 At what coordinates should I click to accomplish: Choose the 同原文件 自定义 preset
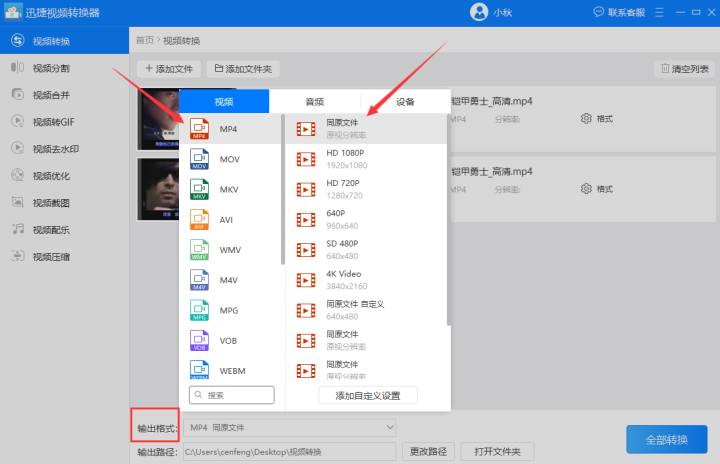tap(366, 310)
